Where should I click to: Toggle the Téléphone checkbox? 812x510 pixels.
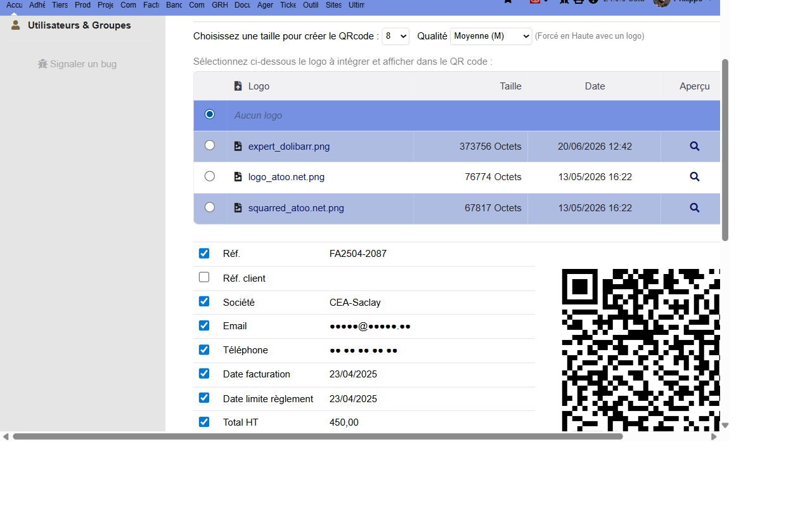[204, 350]
